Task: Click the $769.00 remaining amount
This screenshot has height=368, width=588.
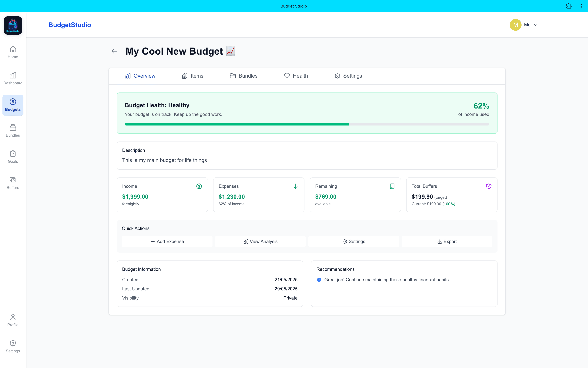Action: [x=326, y=197]
